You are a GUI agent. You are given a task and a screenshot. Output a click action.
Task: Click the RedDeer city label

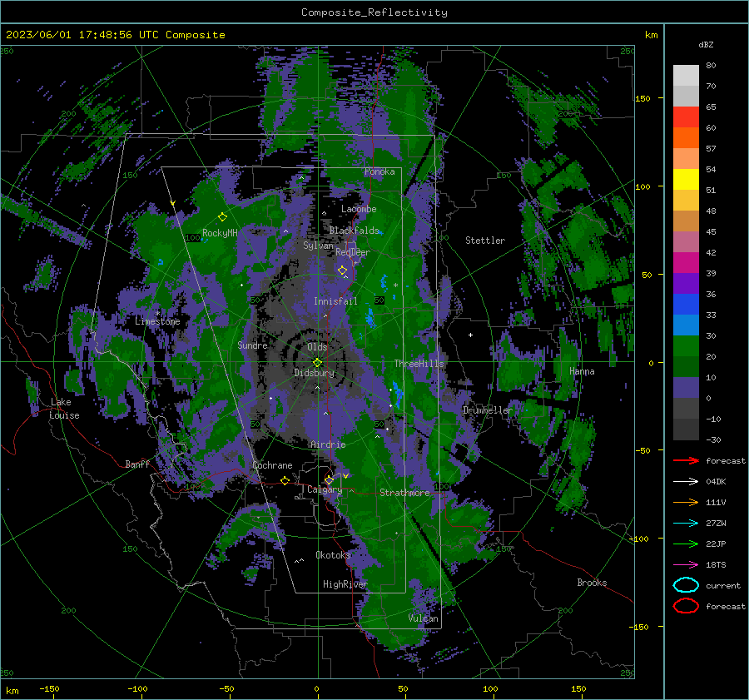coord(353,252)
